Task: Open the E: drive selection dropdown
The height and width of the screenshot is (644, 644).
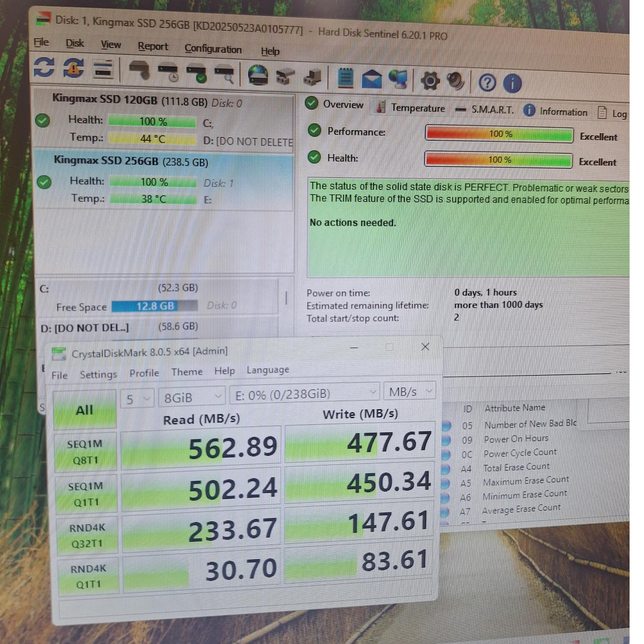Action: pyautogui.click(x=305, y=394)
